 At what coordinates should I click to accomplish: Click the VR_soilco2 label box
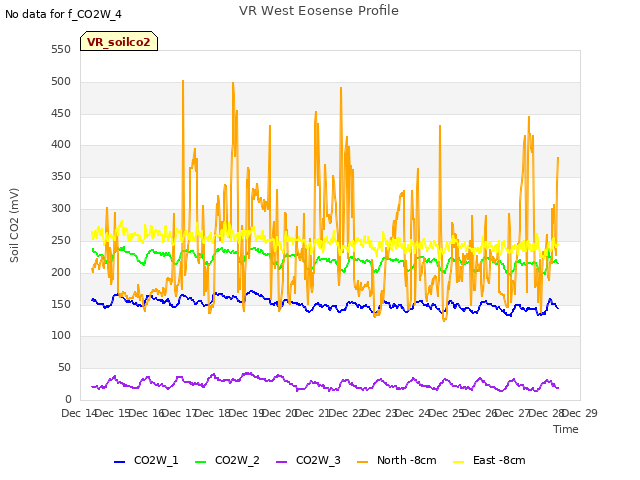(119, 41)
